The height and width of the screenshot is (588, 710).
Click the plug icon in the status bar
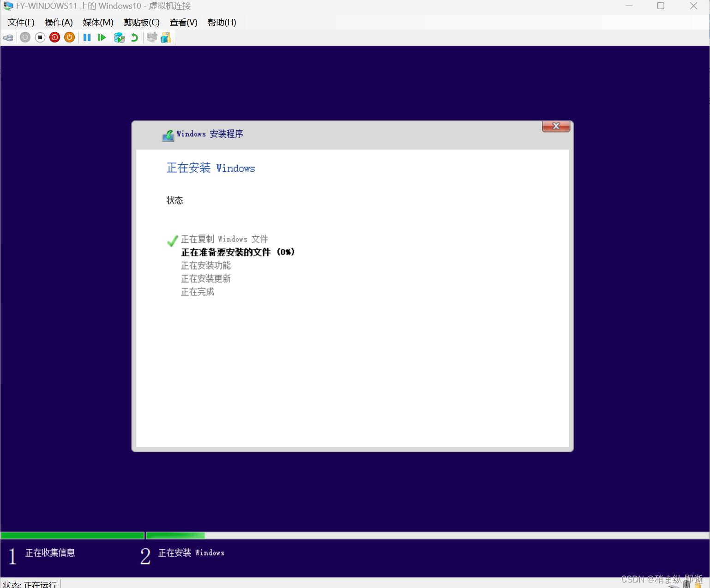697,585
